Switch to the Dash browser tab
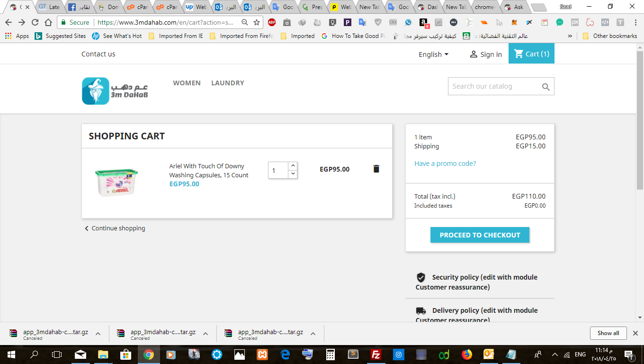The image size is (644, 364). [x=427, y=7]
